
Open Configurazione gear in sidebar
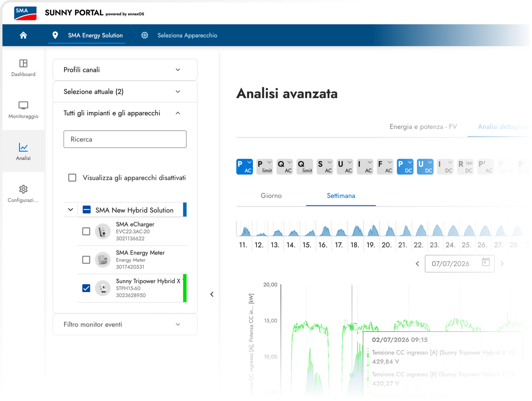click(x=23, y=193)
